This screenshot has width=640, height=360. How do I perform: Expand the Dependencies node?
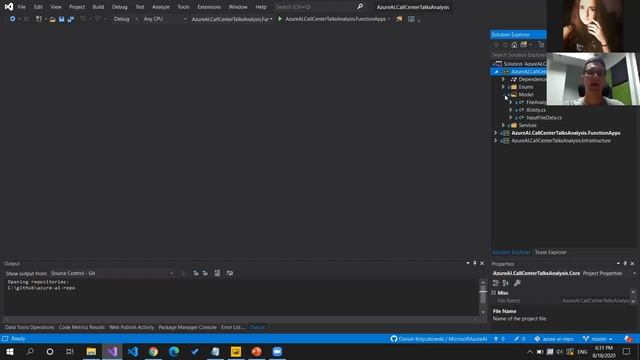point(503,79)
